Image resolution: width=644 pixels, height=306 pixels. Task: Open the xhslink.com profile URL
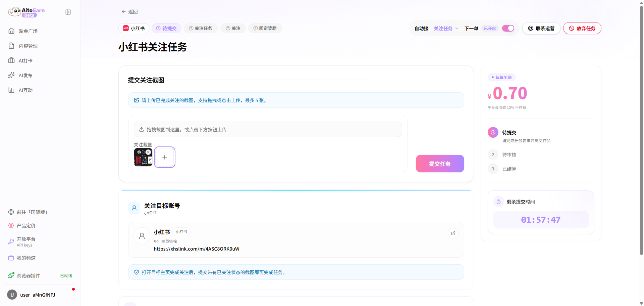[x=197, y=249]
